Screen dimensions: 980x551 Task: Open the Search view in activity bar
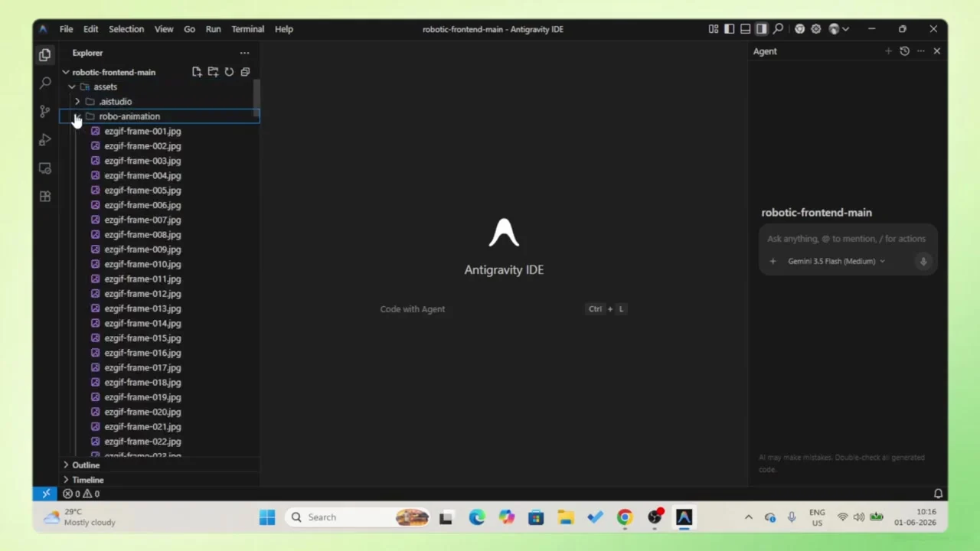point(45,83)
